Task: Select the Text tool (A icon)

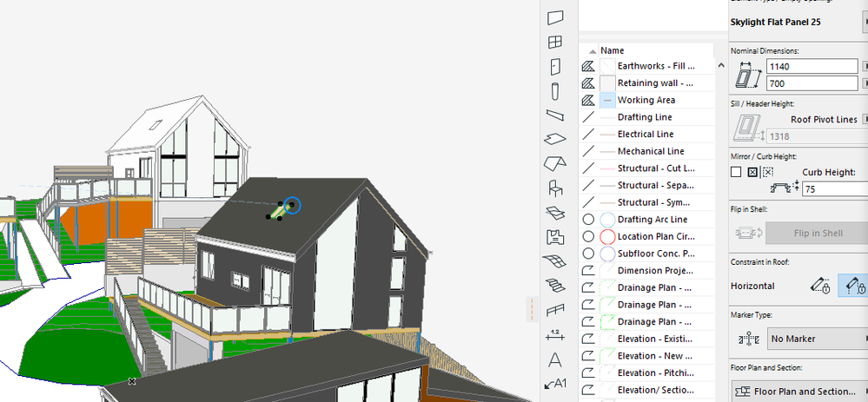Action: pyautogui.click(x=555, y=360)
